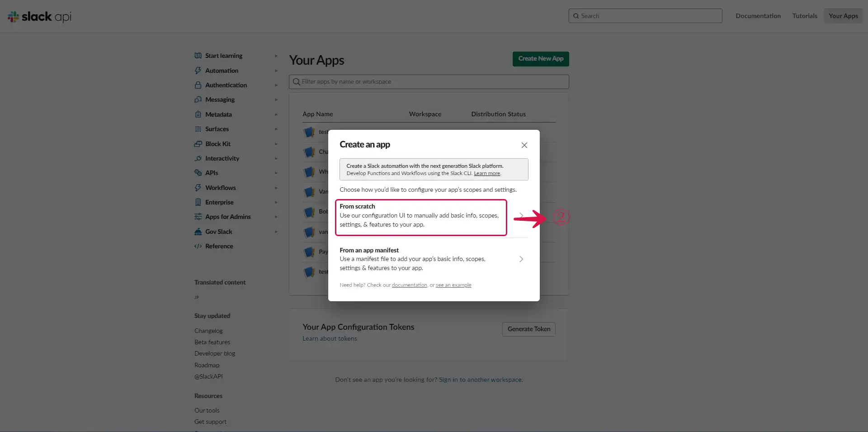
Task: Click the Enterprise building icon
Action: pos(198,202)
